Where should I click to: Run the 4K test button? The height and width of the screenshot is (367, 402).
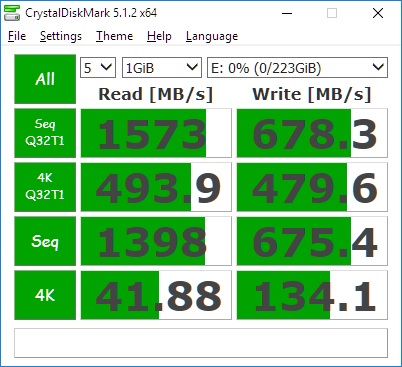(x=45, y=295)
